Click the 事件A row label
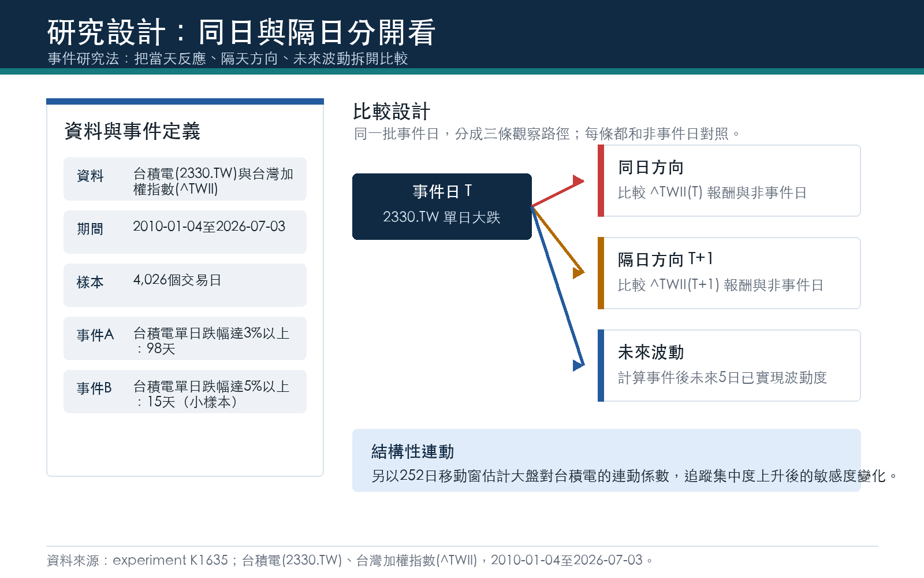 (95, 335)
